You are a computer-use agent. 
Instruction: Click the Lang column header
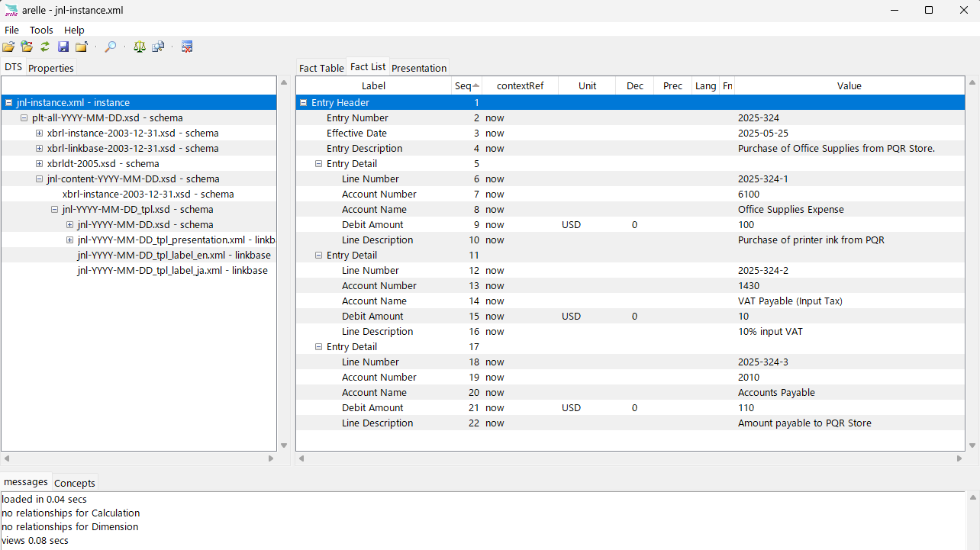tap(705, 85)
